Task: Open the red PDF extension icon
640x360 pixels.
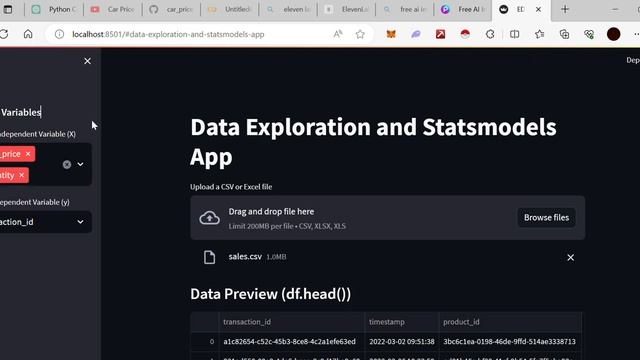Action: pos(440,34)
